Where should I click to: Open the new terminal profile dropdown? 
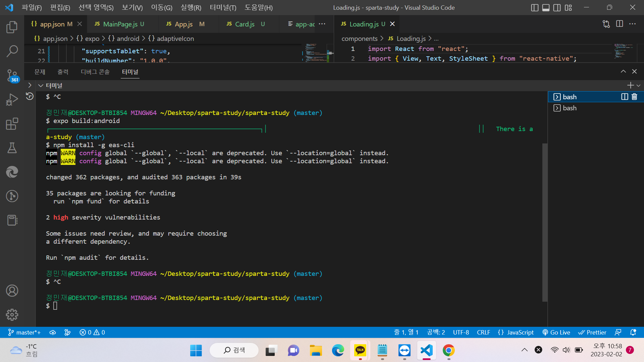click(639, 85)
